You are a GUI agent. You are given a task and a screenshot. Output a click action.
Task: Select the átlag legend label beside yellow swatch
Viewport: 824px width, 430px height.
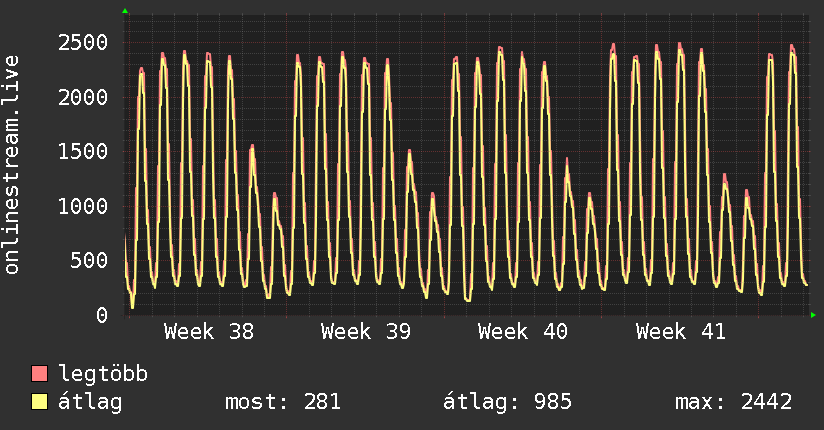point(90,403)
